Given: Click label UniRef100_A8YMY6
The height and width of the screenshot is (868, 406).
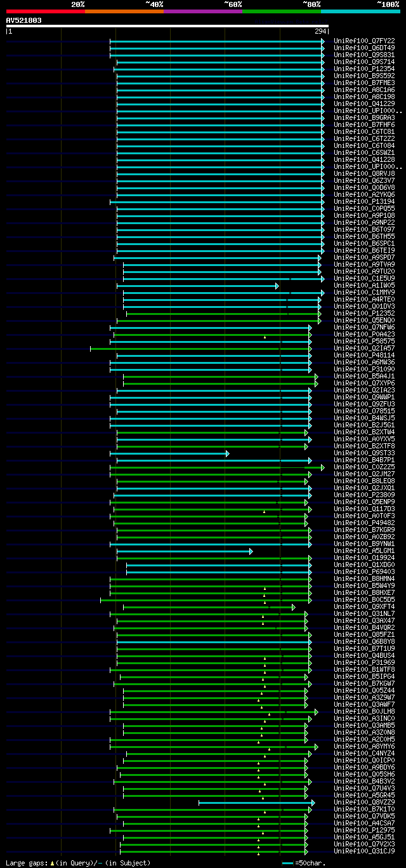Looking at the screenshot, I should [364, 746].
